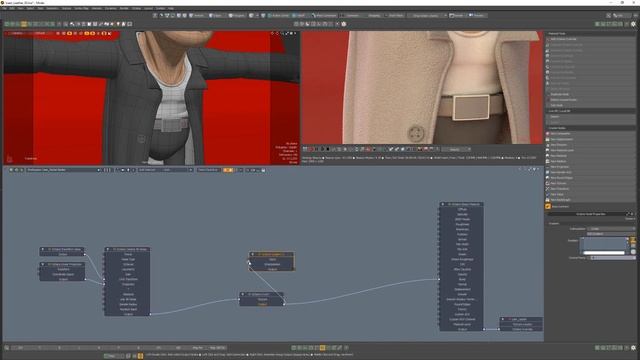640x360 pixels.
Task: Select Edges selection mode
Action: pos(216,16)
